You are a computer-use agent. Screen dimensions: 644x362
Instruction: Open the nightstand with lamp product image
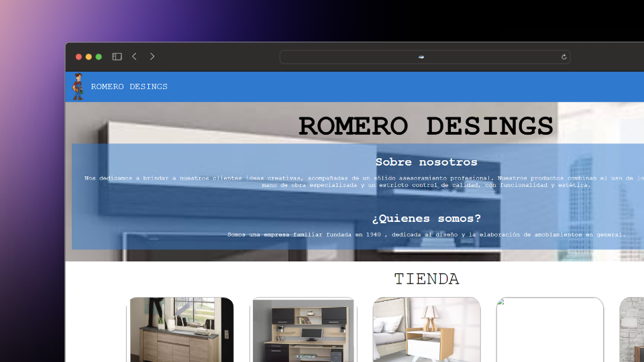point(427,330)
